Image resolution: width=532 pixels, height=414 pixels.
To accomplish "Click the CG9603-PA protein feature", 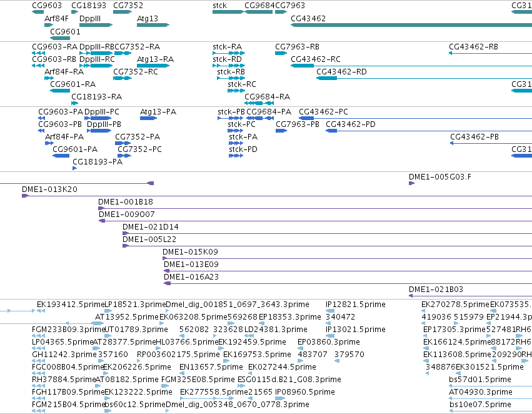I will tap(41, 118).
